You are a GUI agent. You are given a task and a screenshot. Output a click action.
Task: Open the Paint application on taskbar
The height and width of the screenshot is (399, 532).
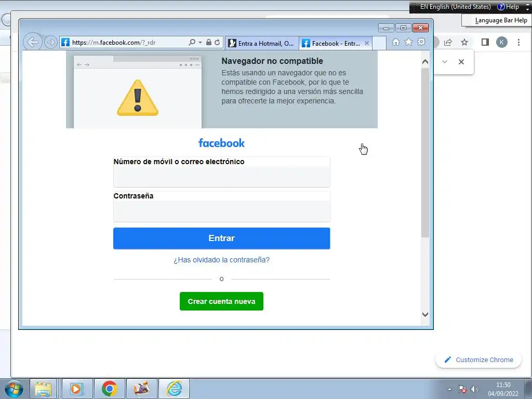click(x=141, y=389)
